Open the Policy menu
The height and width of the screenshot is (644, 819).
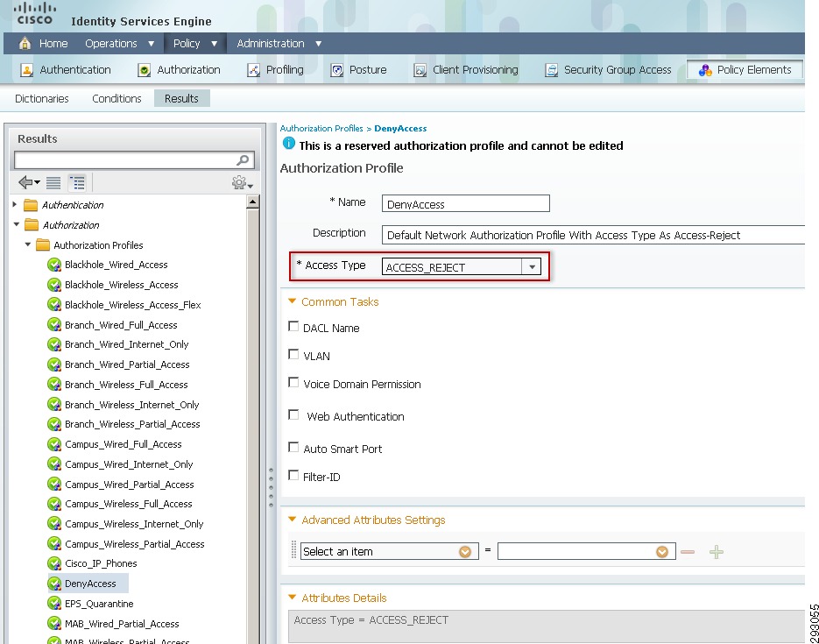(x=194, y=43)
